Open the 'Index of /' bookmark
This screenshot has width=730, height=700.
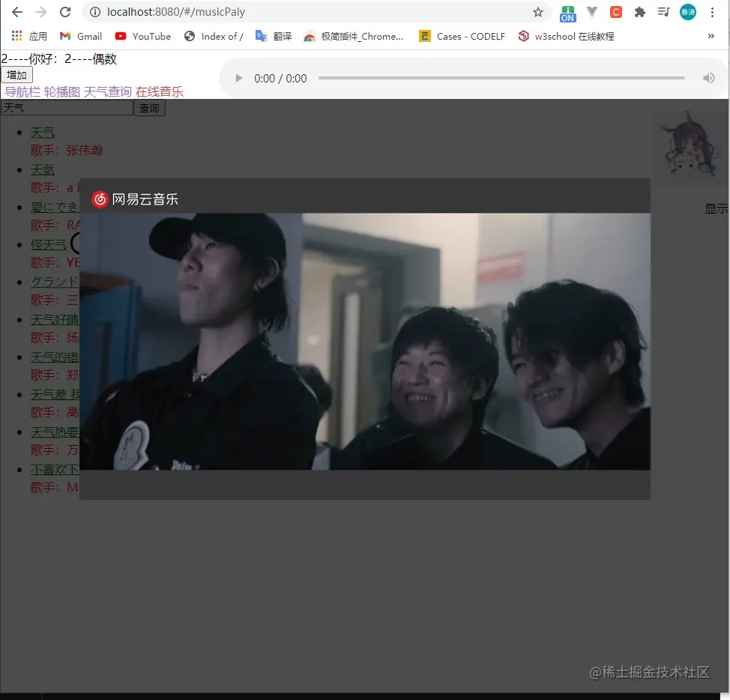[x=214, y=36]
